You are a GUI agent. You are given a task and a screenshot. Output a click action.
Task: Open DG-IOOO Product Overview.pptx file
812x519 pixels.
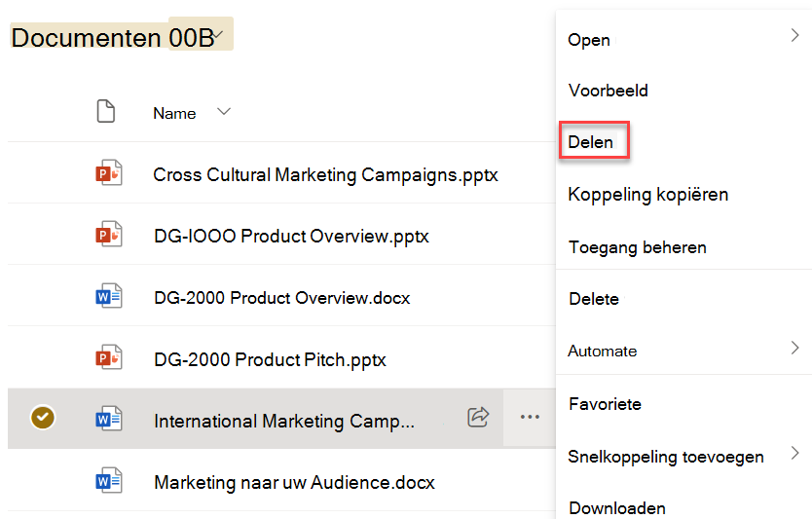click(x=291, y=237)
